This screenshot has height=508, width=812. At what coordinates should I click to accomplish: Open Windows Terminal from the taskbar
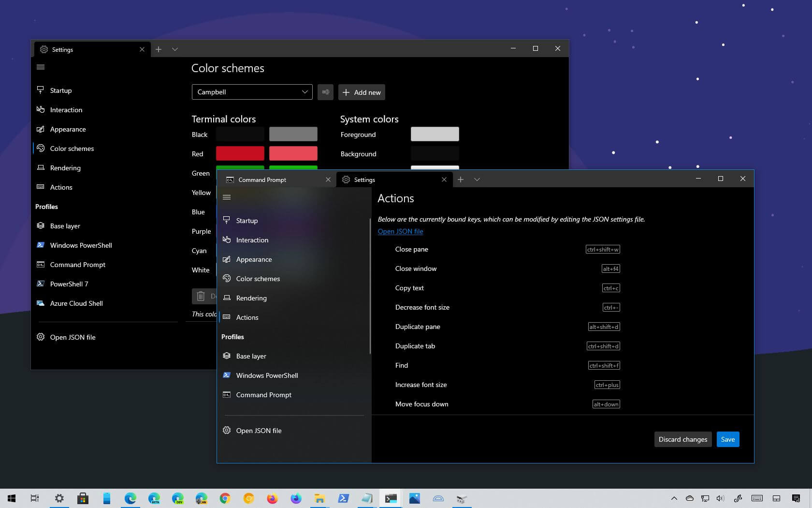point(391,498)
